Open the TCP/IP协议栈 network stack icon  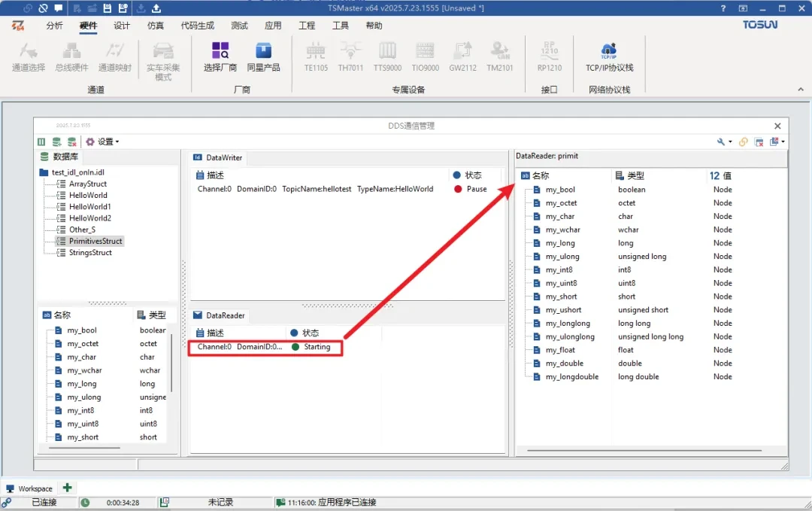coord(609,56)
